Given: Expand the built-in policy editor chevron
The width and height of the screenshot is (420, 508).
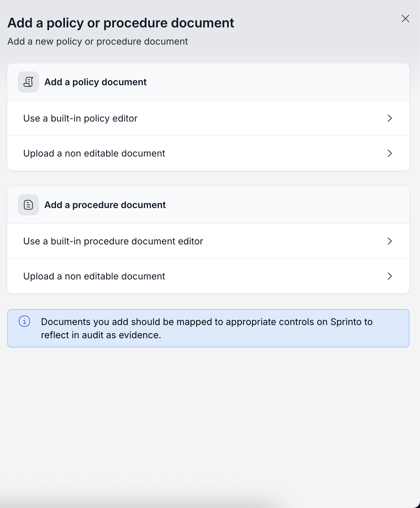Looking at the screenshot, I should tap(390, 118).
